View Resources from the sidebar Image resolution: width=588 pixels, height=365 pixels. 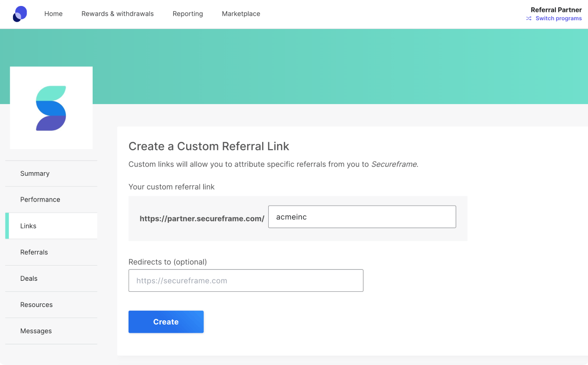coord(36,305)
